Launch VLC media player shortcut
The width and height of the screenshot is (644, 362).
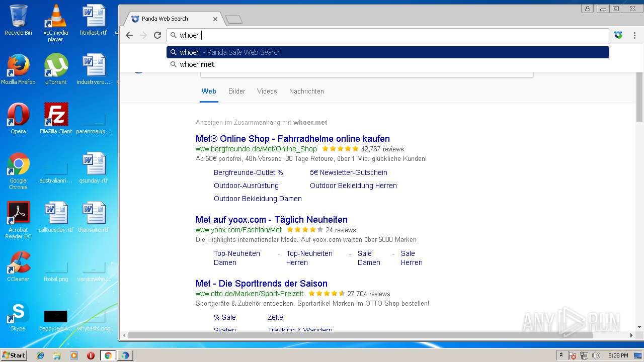point(55,23)
